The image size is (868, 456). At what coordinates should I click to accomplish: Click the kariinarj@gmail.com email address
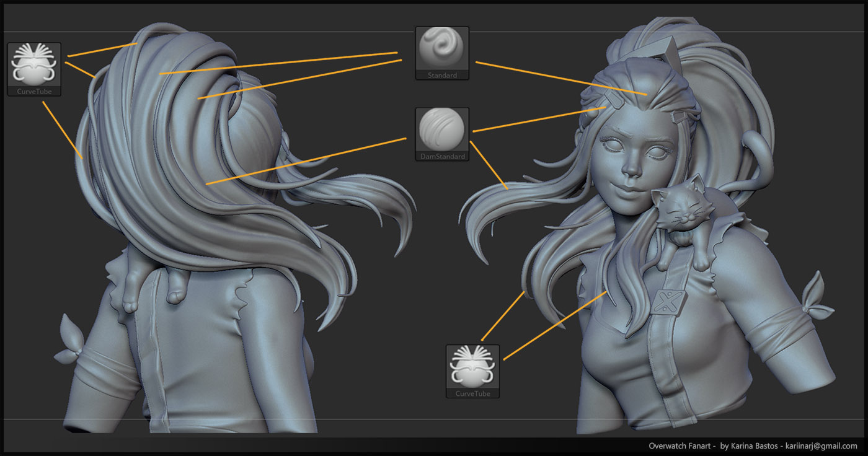(x=821, y=446)
